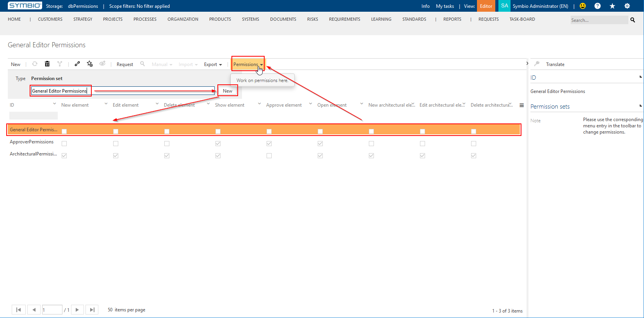644x318 pixels.
Task: Open the PROCESSES menu
Action: 145,19
